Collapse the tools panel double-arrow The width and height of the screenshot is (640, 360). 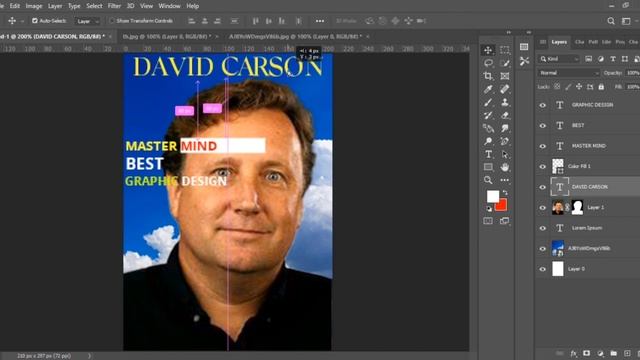point(509,32)
